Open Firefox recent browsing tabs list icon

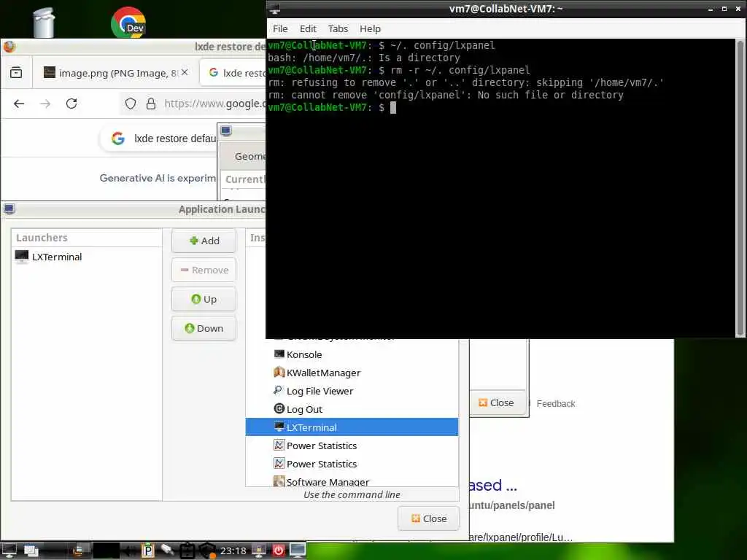16,72
